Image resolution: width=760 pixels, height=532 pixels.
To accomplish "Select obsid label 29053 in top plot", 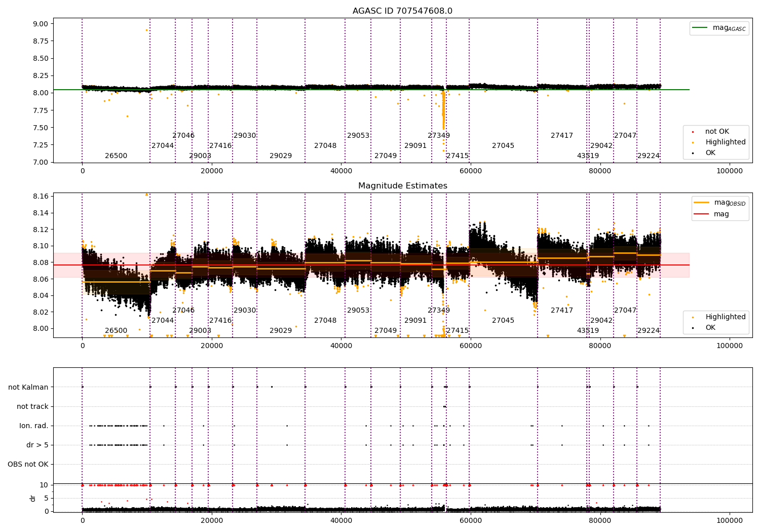I will (358, 136).
